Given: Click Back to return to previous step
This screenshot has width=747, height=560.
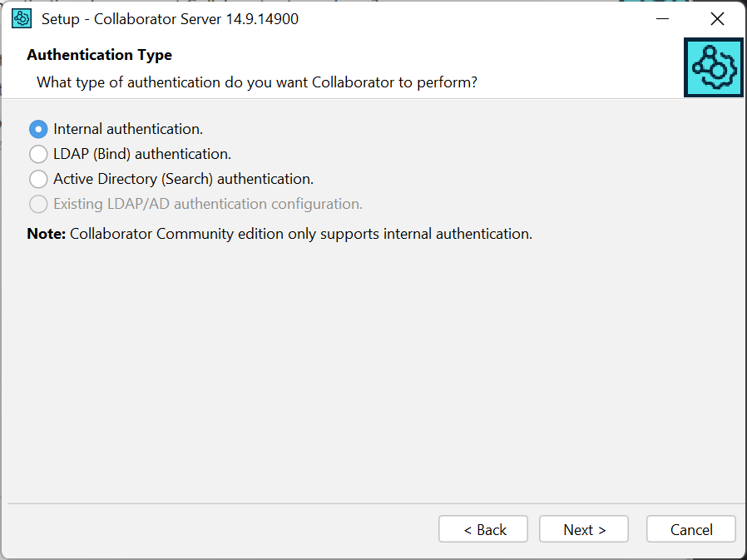Looking at the screenshot, I should click(482, 528).
